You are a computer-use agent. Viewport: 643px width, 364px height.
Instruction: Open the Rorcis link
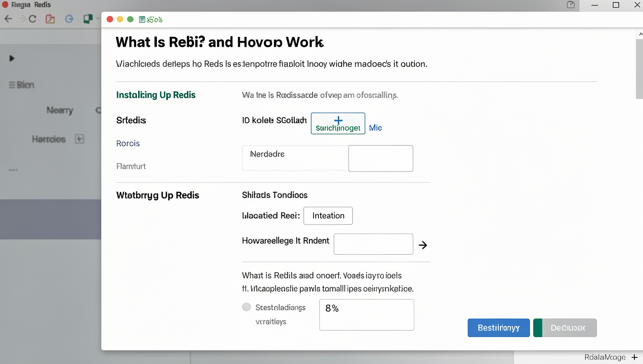[128, 143]
